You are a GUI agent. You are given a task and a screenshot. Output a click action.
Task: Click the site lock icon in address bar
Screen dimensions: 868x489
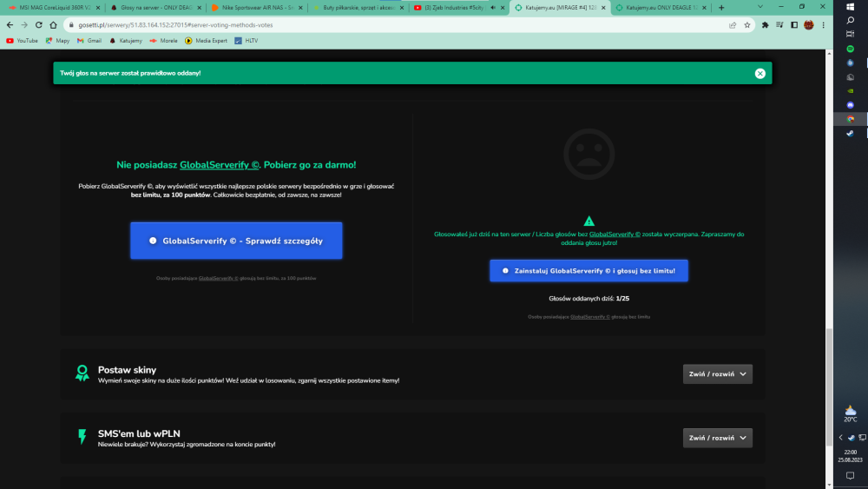point(71,25)
